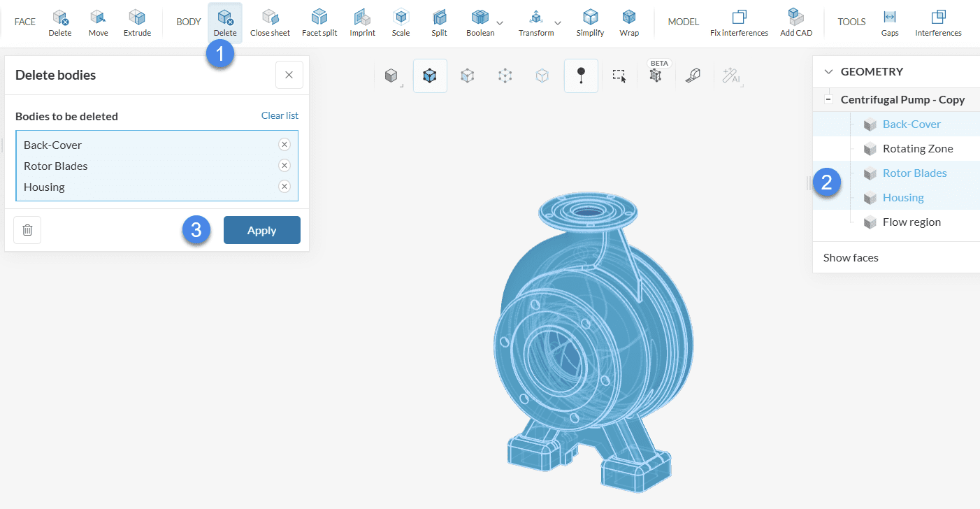The width and height of the screenshot is (980, 509).
Task: Collapse the Centrifugal Pump - Copy tree node
Action: click(828, 100)
